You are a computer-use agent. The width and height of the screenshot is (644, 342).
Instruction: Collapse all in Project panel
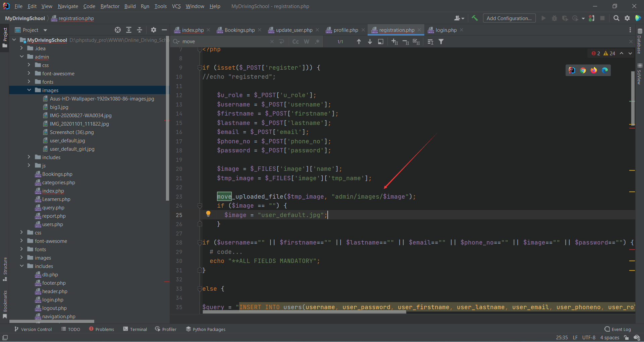(x=140, y=30)
